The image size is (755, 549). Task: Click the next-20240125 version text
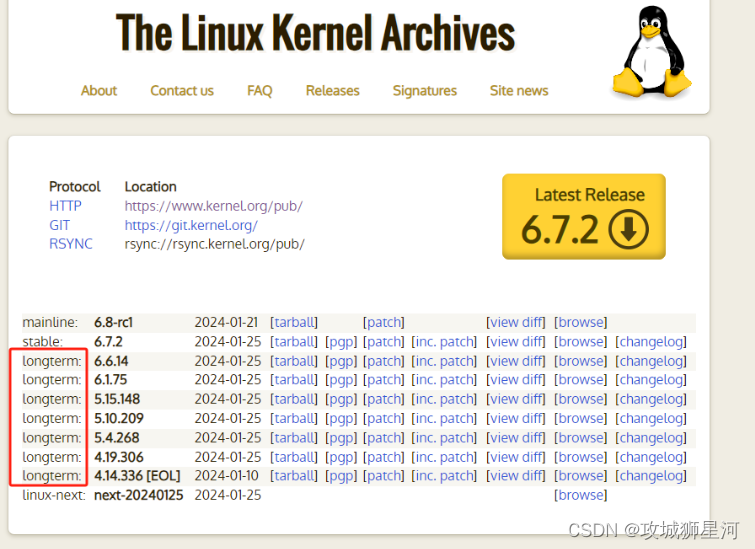point(139,495)
